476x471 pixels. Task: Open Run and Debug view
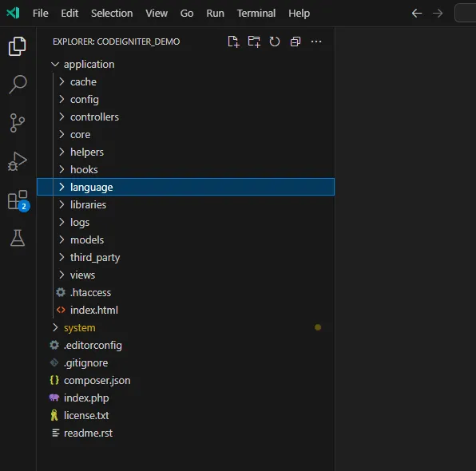coord(18,161)
